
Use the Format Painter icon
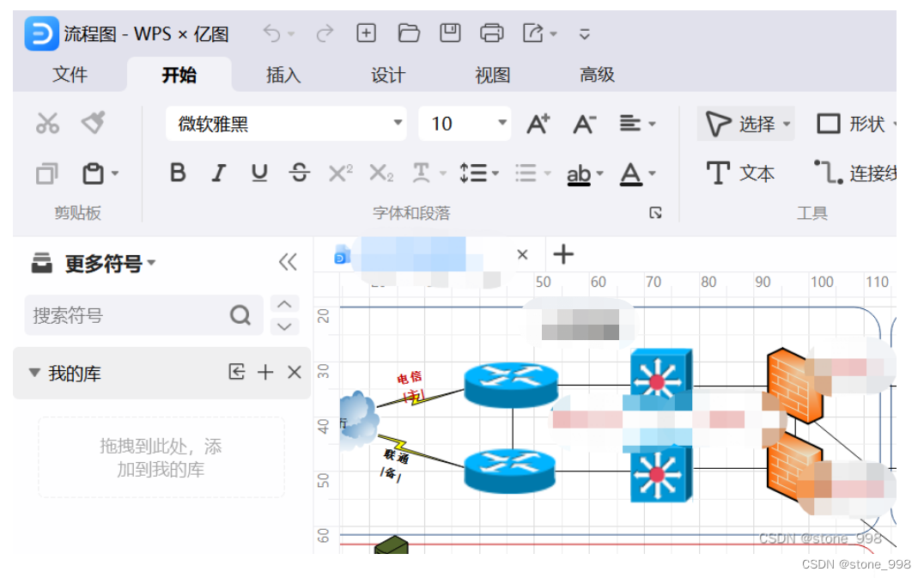click(94, 122)
